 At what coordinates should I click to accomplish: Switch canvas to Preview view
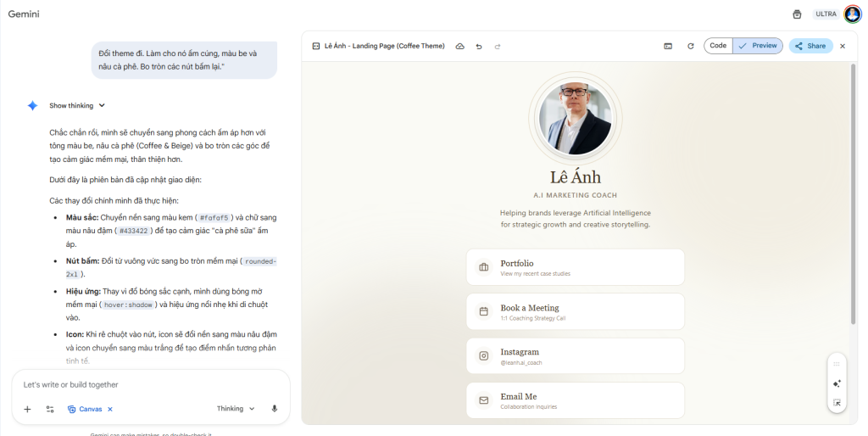pyautogui.click(x=758, y=46)
